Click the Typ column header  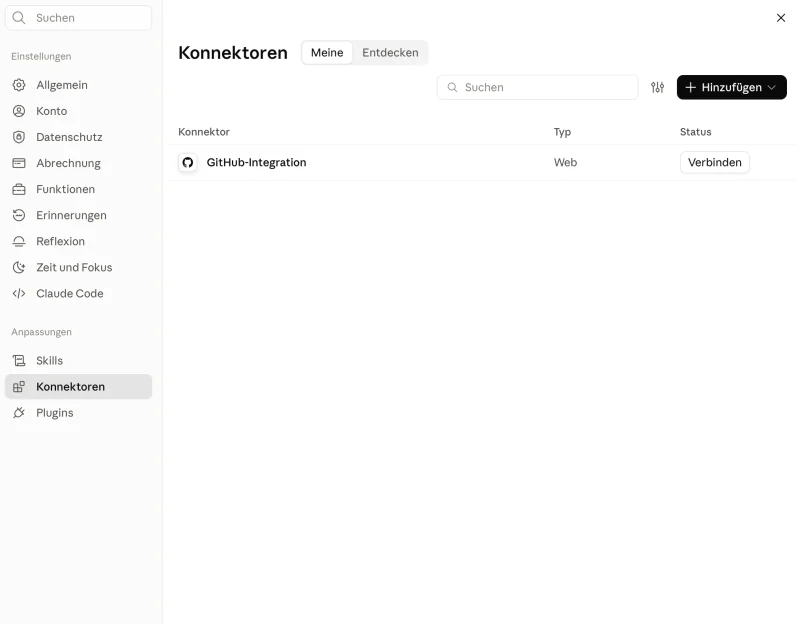[562, 132]
